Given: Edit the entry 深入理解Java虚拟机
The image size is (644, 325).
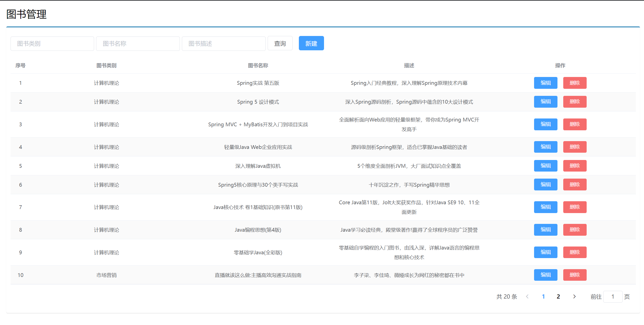Looking at the screenshot, I should pos(545,166).
